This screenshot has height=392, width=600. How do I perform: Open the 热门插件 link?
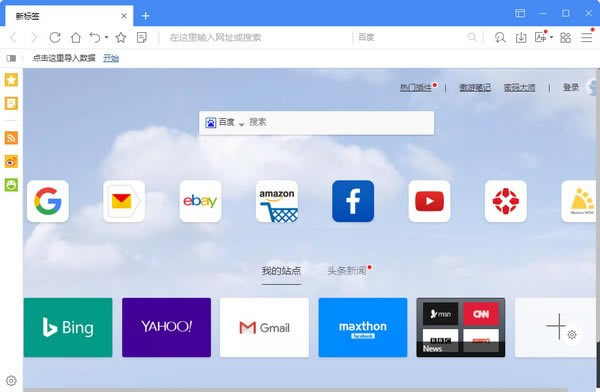(416, 88)
